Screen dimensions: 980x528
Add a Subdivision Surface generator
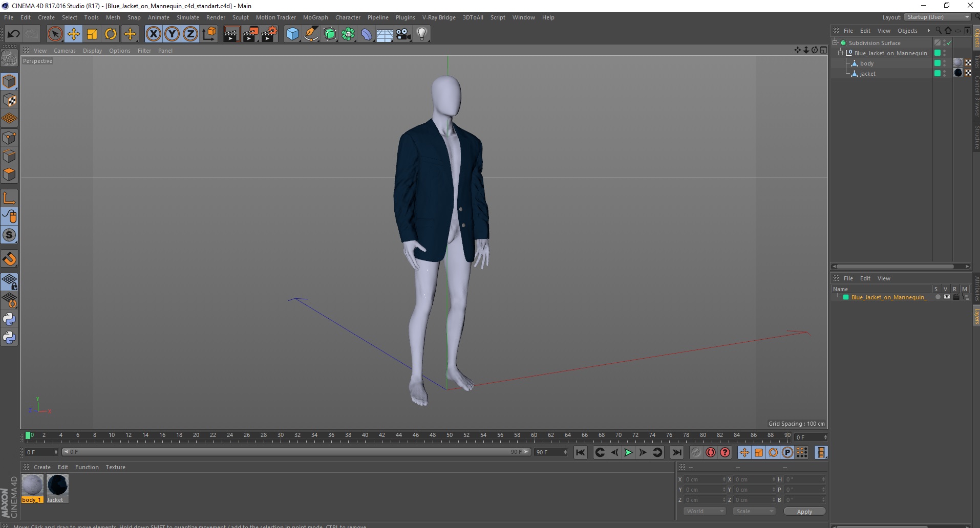point(330,34)
